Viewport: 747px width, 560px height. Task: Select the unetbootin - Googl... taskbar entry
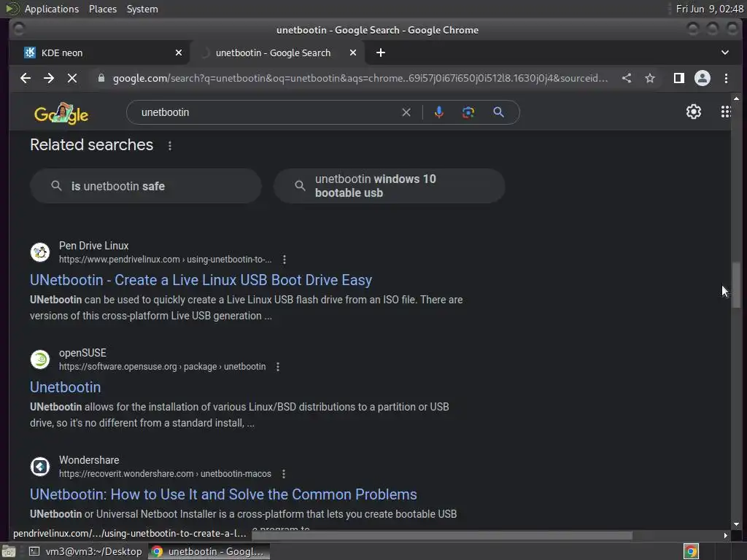(209, 551)
